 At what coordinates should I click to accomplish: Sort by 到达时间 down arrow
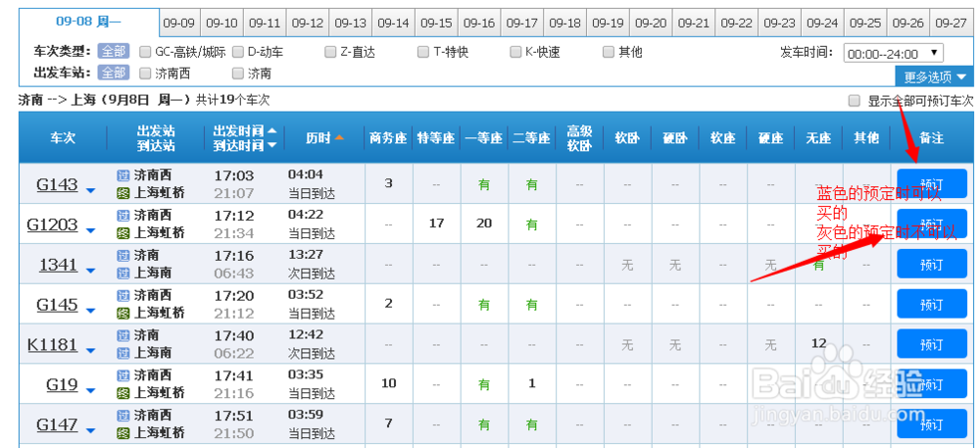point(271,145)
